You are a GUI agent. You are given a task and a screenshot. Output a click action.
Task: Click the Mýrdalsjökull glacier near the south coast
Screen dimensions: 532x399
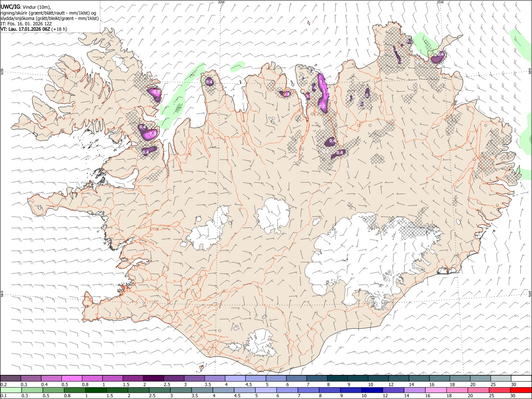point(260,343)
